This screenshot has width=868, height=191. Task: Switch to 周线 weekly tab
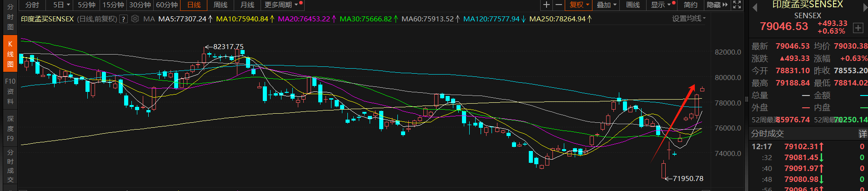[221, 5]
